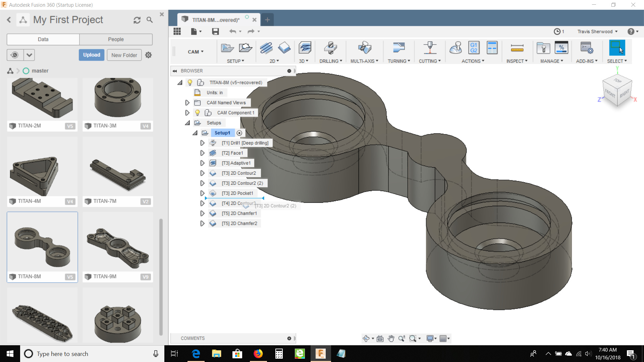Click the Job Status clock icon

(557, 32)
